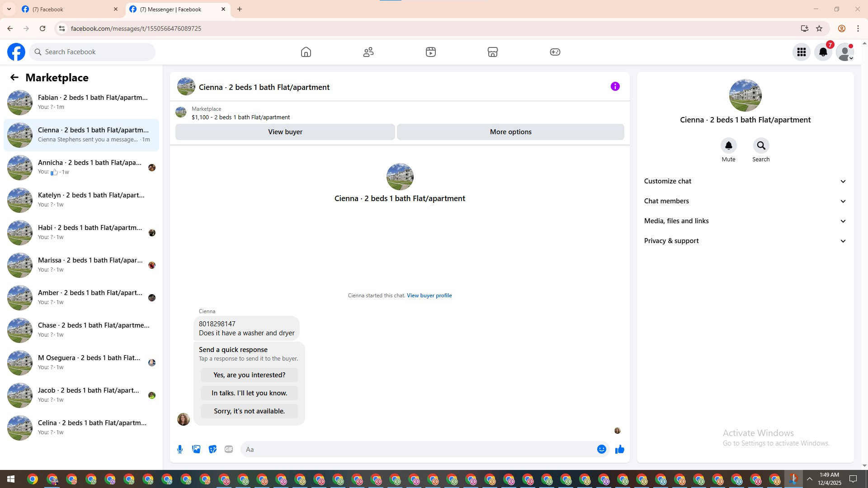Attach a file using the photo icon
Viewport: 868px width, 488px height.
(196, 449)
